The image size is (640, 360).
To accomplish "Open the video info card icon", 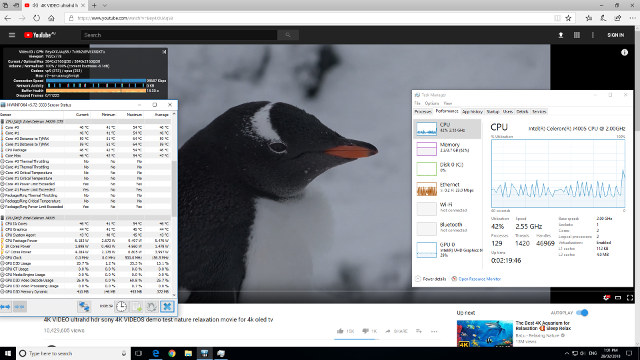I will tap(624, 52).
